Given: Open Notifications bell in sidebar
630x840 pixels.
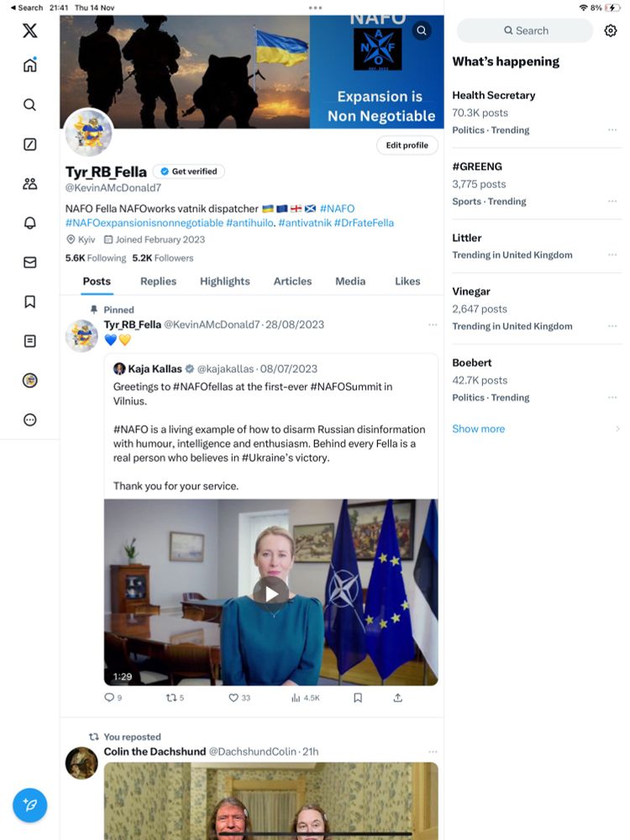Looking at the screenshot, I should [x=30, y=223].
